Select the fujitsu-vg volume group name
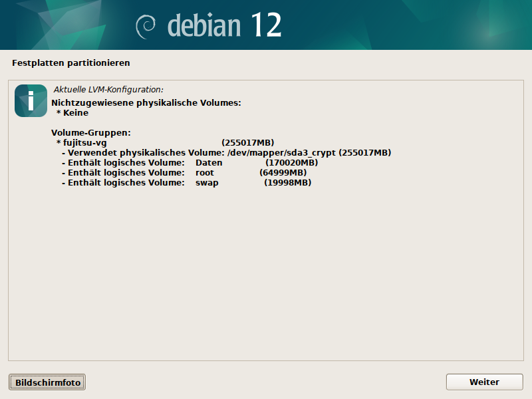 click(85, 143)
